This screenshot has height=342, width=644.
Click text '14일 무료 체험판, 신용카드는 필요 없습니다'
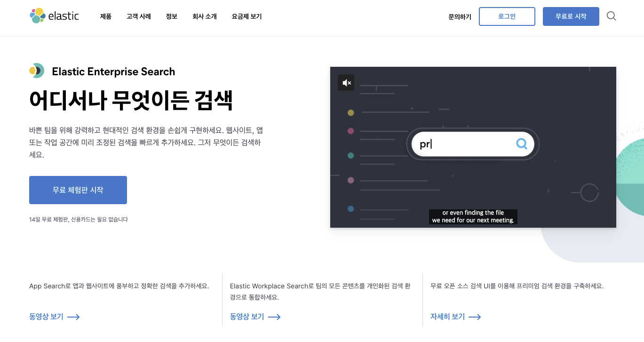[x=79, y=219]
